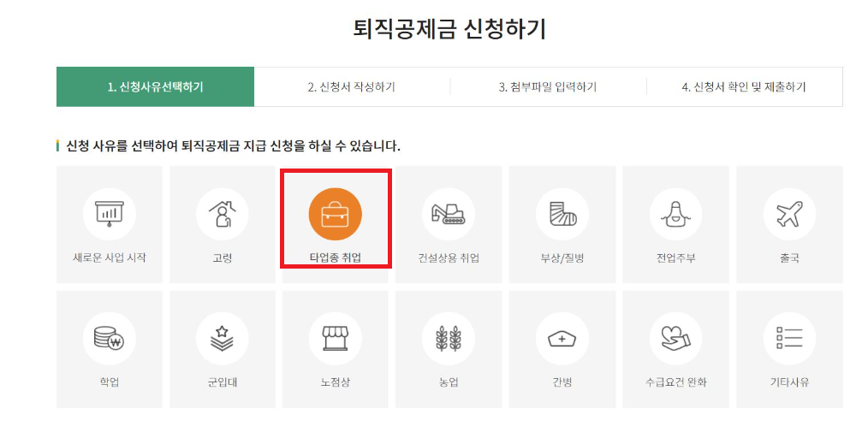868x432 pixels.
Task: Click the 고령 label text
Action: coord(222,257)
